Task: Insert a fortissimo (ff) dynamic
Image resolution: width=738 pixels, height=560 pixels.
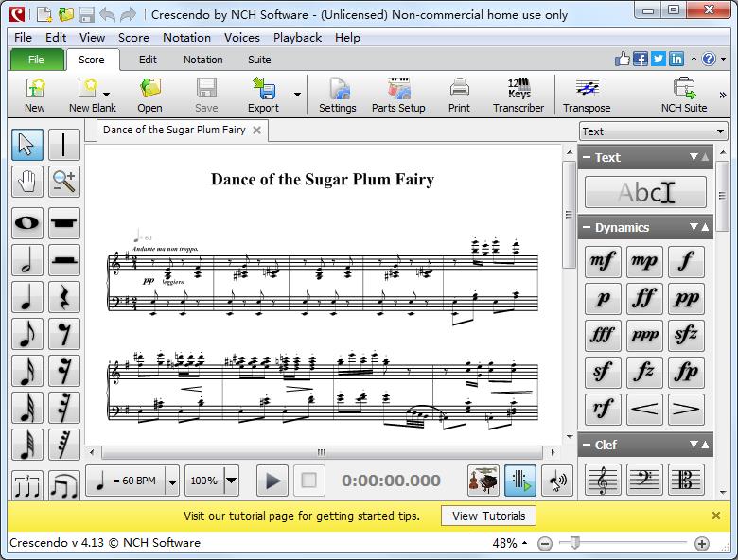Action: [644, 298]
